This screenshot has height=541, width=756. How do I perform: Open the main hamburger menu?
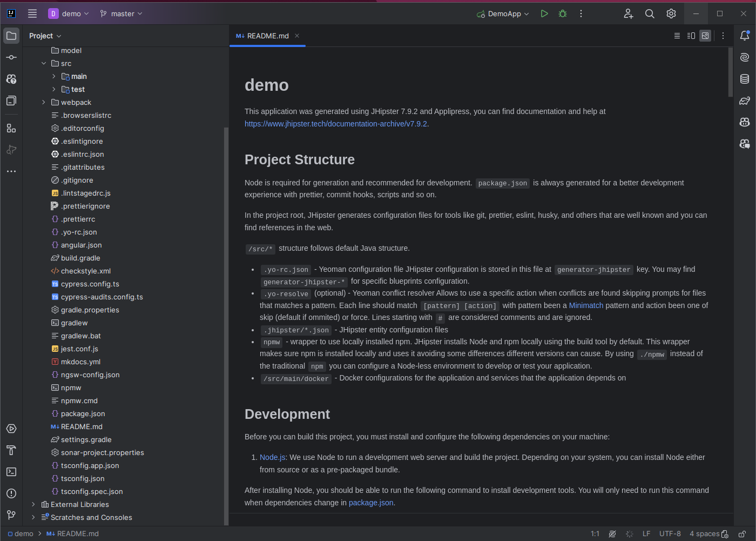(x=32, y=14)
